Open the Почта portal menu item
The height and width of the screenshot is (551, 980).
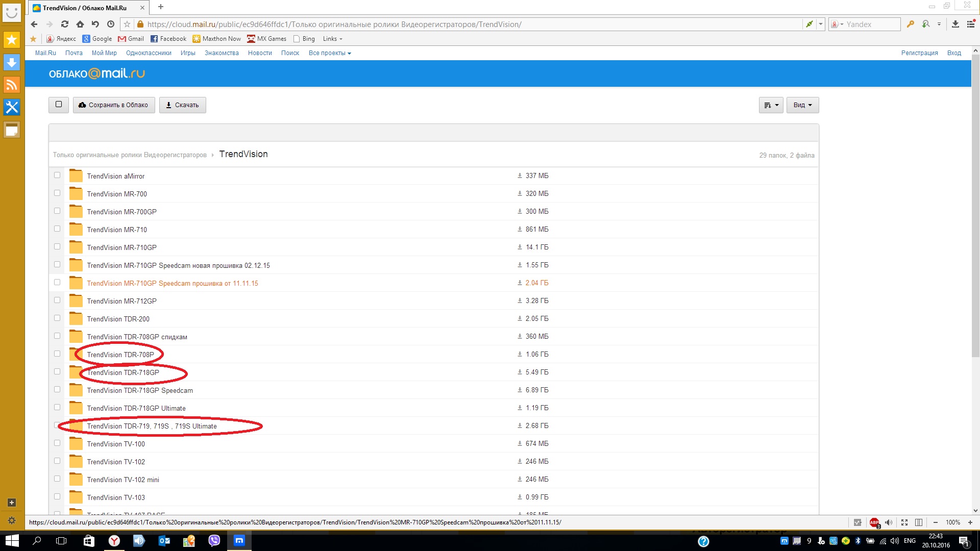73,53
